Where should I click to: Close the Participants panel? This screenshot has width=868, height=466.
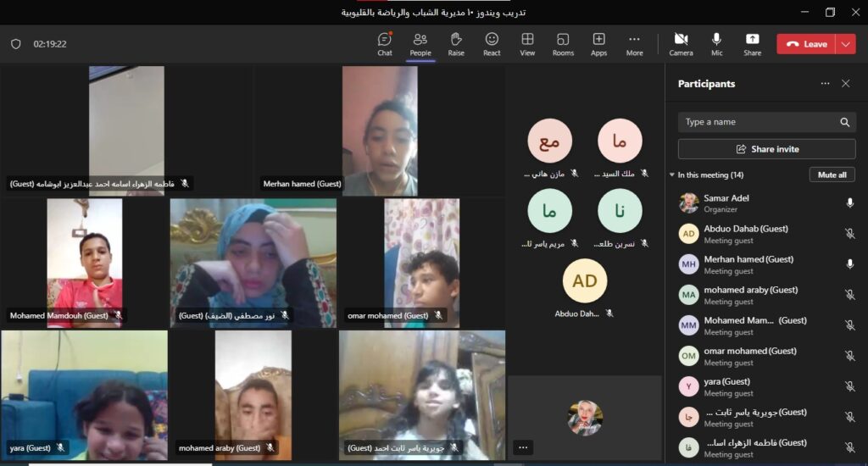845,84
